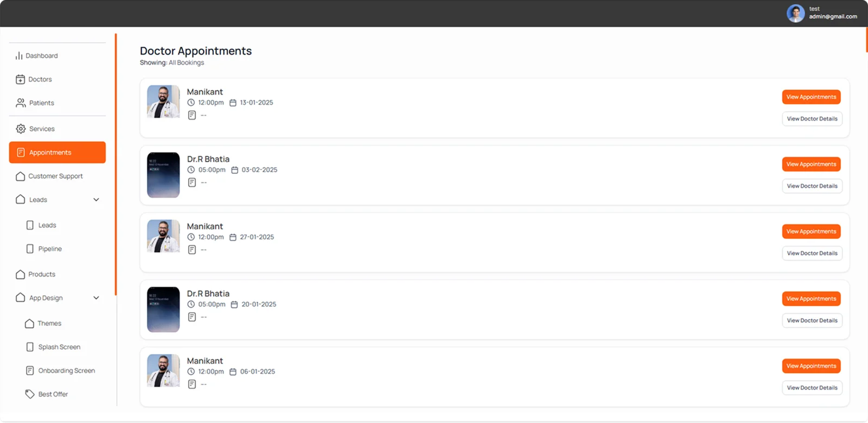Click the Services gear icon
This screenshot has width=868, height=423.
coord(21,129)
